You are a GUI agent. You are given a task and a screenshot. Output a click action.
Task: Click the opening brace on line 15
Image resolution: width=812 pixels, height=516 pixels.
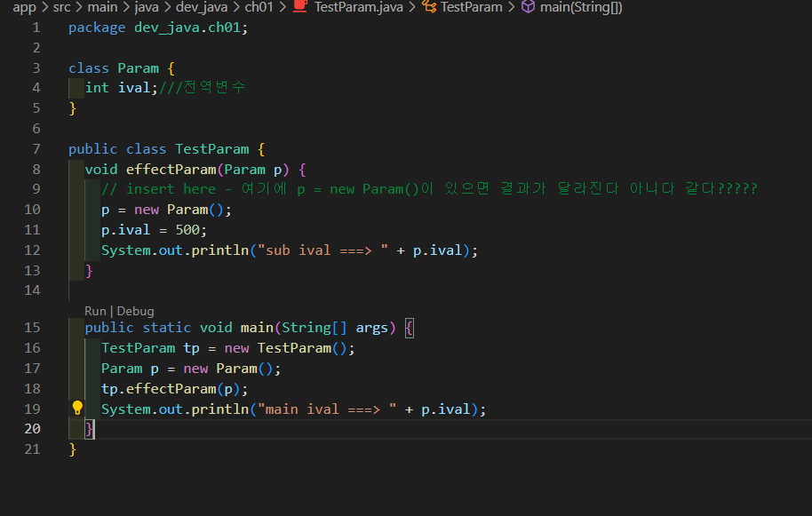click(409, 328)
